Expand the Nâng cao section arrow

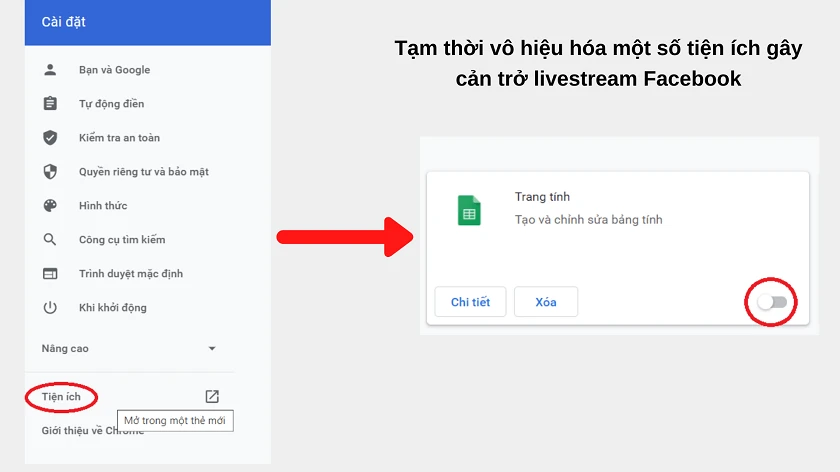coord(212,348)
